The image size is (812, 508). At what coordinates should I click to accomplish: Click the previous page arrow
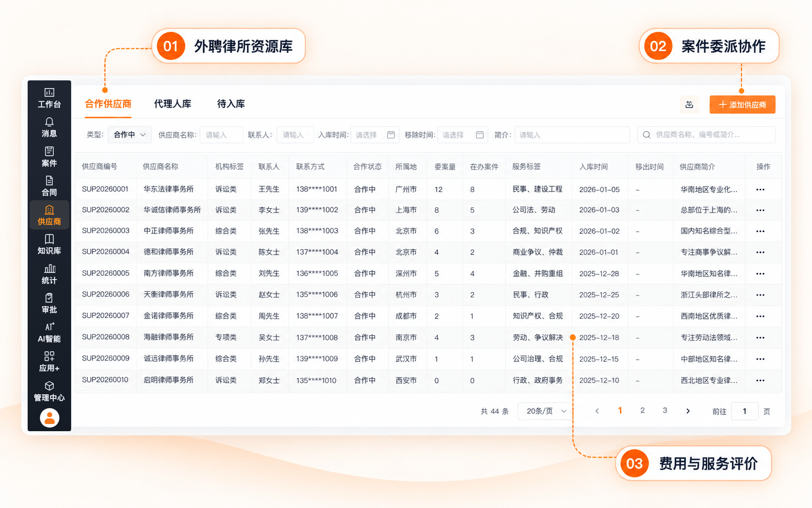tap(597, 411)
